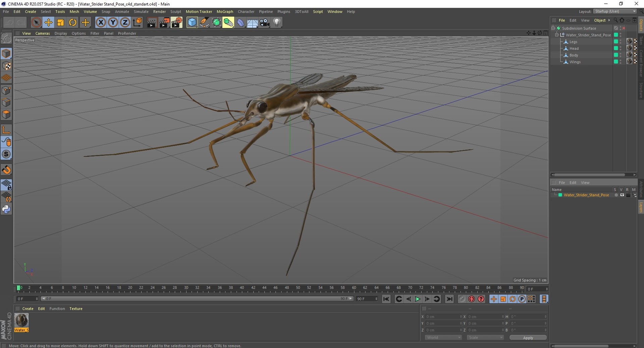Screen dimensions: 644x348
Task: Toggle the Coordinate System button
Action: coord(137,22)
